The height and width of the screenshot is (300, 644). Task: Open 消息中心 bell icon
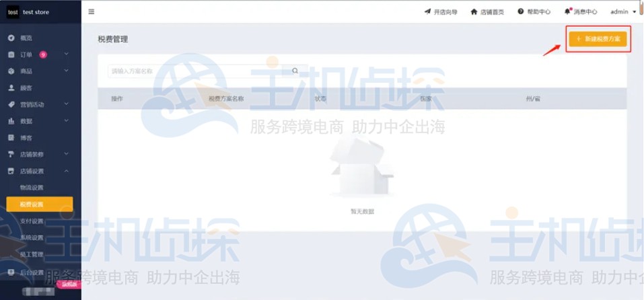(x=567, y=11)
